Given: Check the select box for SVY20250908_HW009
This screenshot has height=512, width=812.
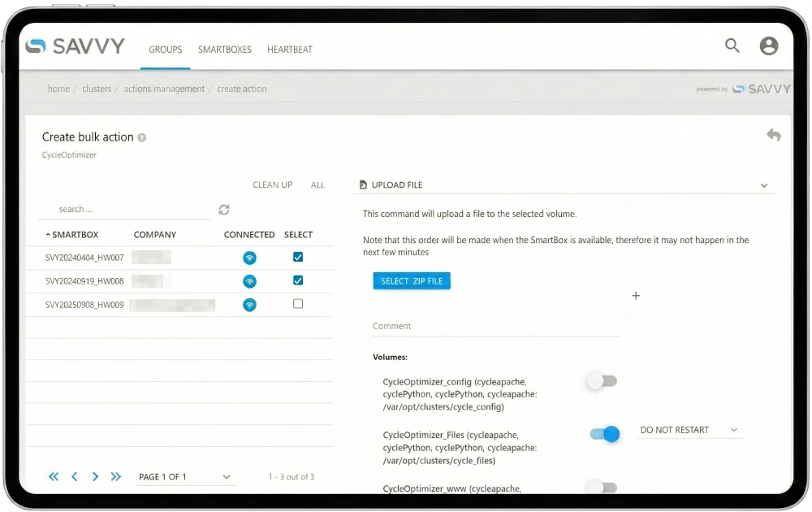Looking at the screenshot, I should [x=298, y=304].
